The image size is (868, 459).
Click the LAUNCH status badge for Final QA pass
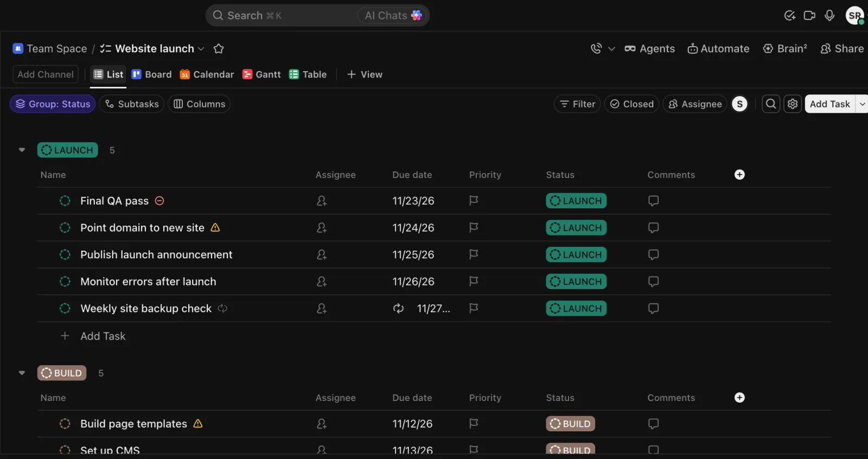tap(576, 201)
